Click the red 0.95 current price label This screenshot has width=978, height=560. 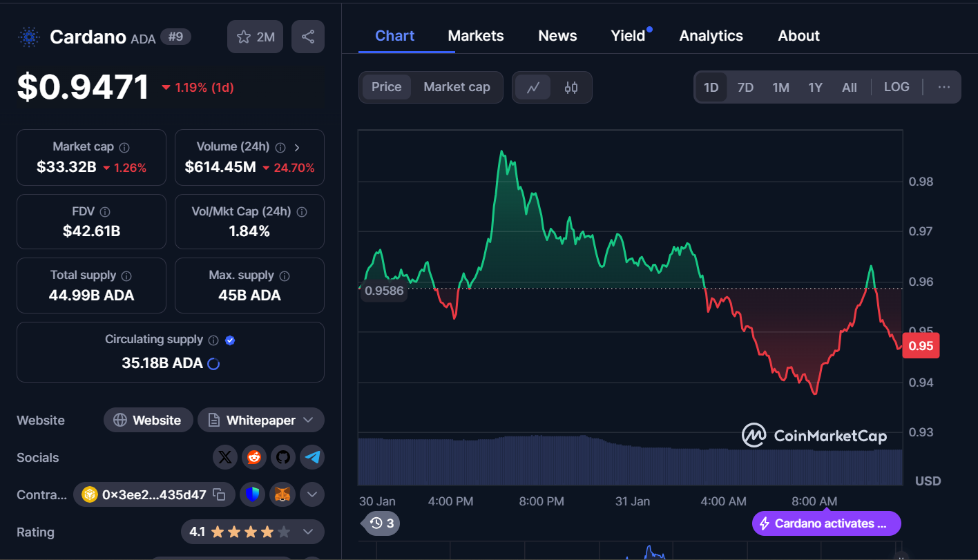pyautogui.click(x=921, y=345)
